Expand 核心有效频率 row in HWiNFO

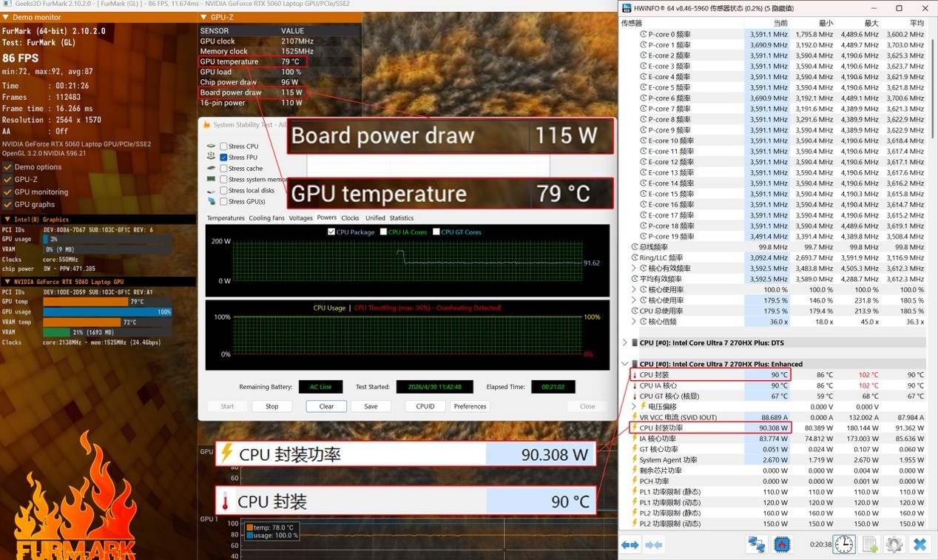[x=634, y=269]
